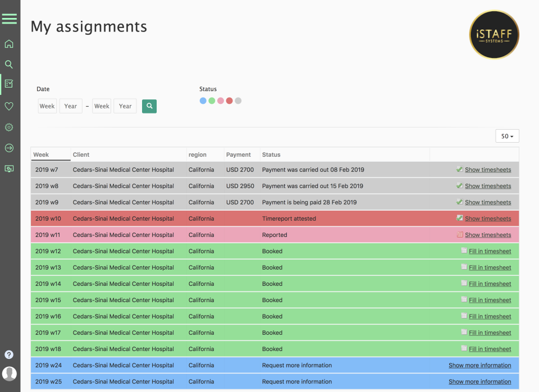This screenshot has width=539, height=392.
Task: Filter by the red status dot
Action: (x=229, y=101)
